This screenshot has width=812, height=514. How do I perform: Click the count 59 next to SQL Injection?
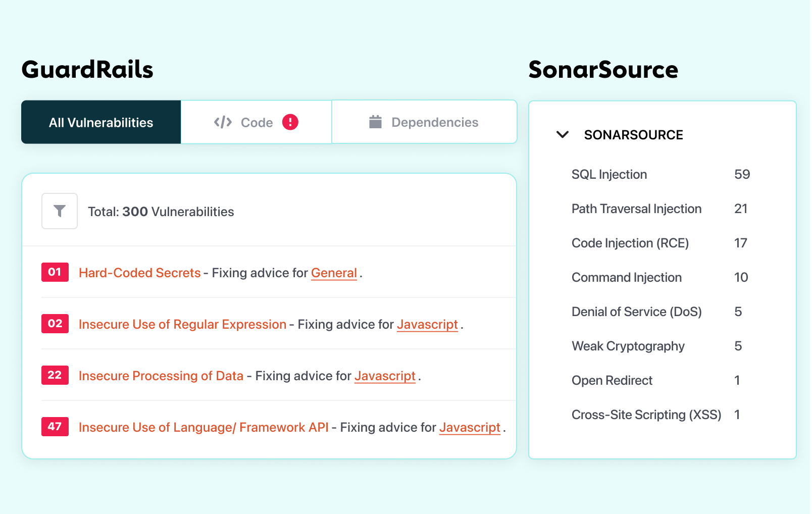(742, 174)
